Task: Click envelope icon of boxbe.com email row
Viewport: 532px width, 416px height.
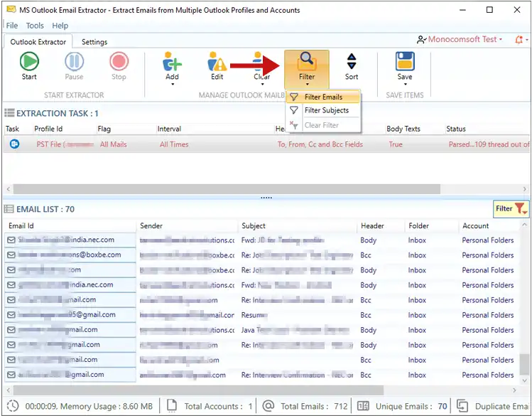Action: (11, 255)
